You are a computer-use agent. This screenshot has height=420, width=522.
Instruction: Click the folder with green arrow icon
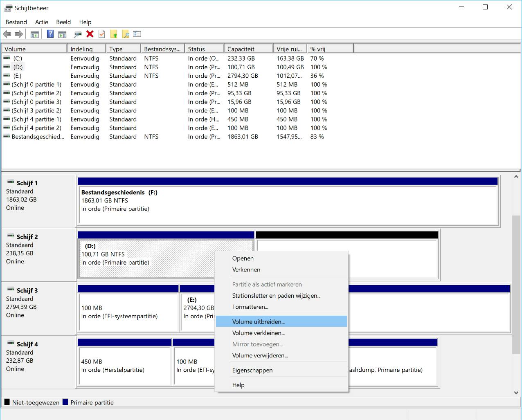click(114, 34)
